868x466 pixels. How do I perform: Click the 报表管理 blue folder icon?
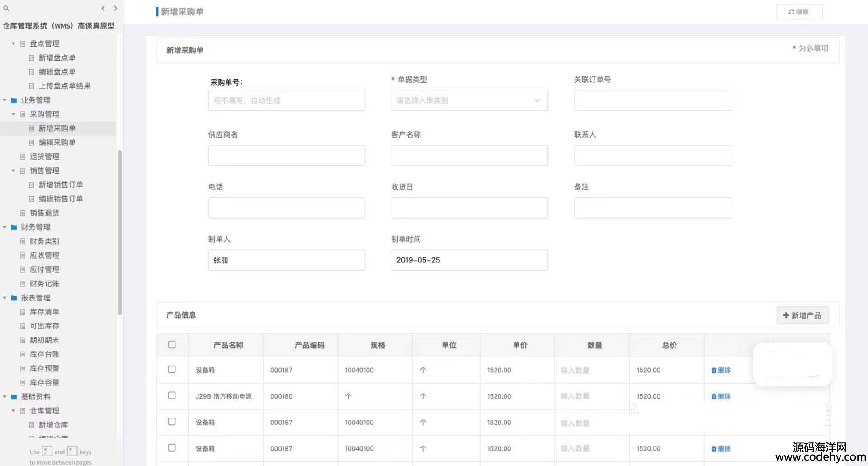click(14, 298)
